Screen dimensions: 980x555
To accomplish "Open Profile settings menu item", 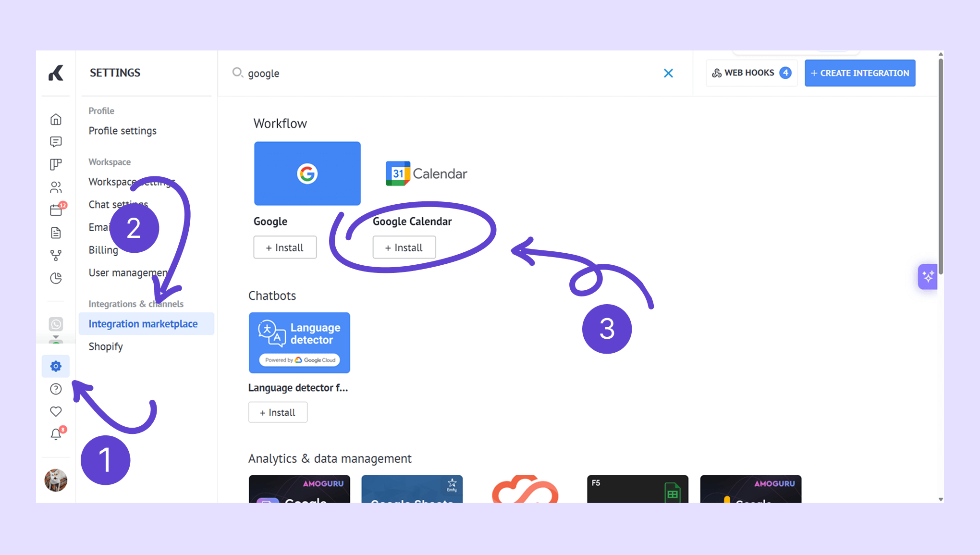I will point(122,131).
